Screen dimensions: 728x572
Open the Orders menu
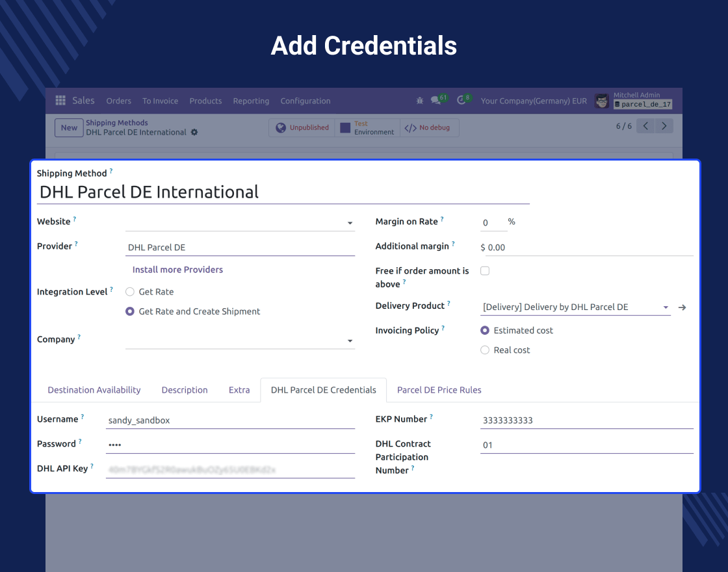119,101
